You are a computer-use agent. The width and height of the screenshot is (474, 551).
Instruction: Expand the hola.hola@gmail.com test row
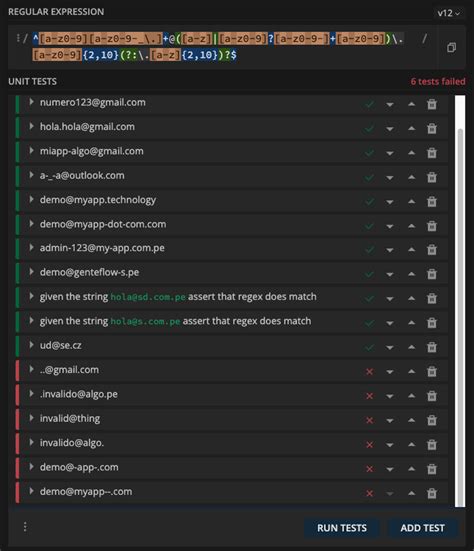tap(31, 126)
